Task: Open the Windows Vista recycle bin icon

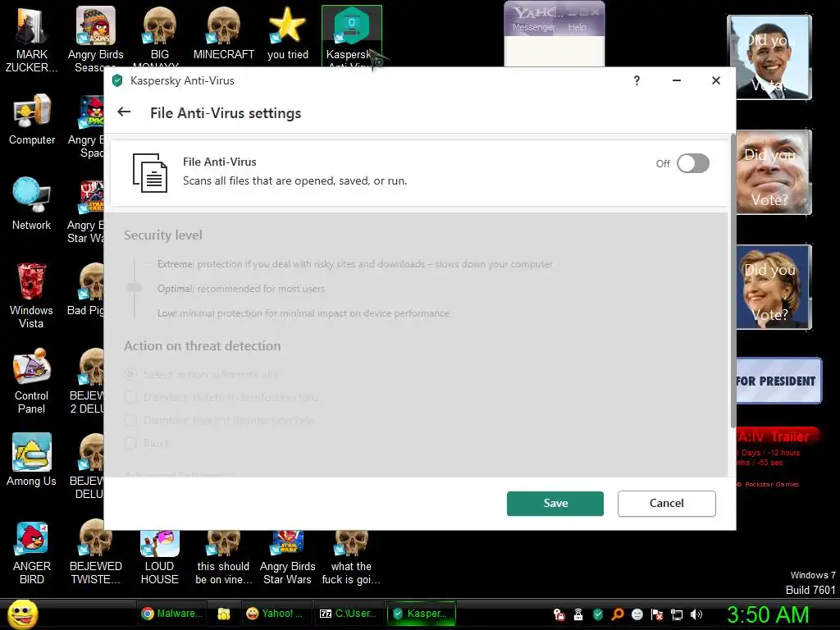Action: click(32, 295)
